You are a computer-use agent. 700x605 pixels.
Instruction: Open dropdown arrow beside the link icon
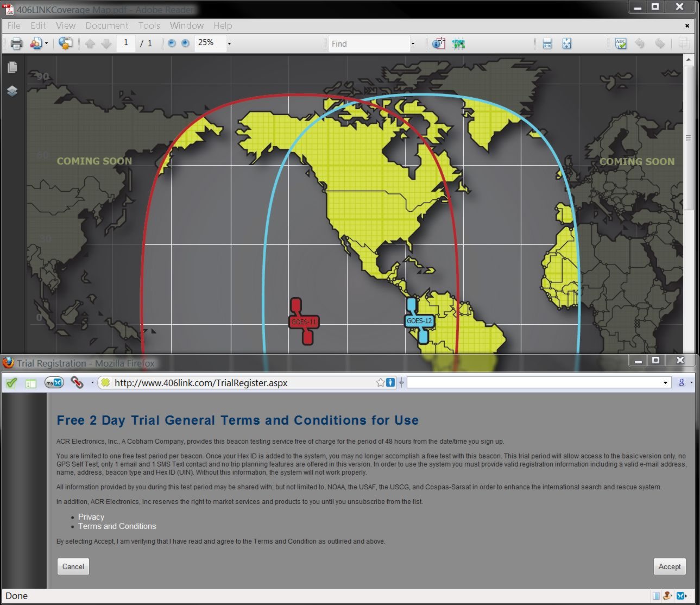pos(92,383)
